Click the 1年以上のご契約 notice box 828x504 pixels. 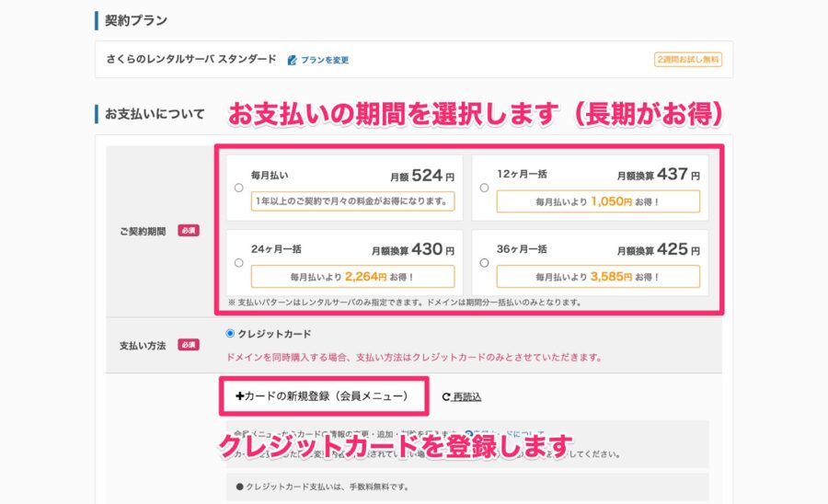(352, 201)
